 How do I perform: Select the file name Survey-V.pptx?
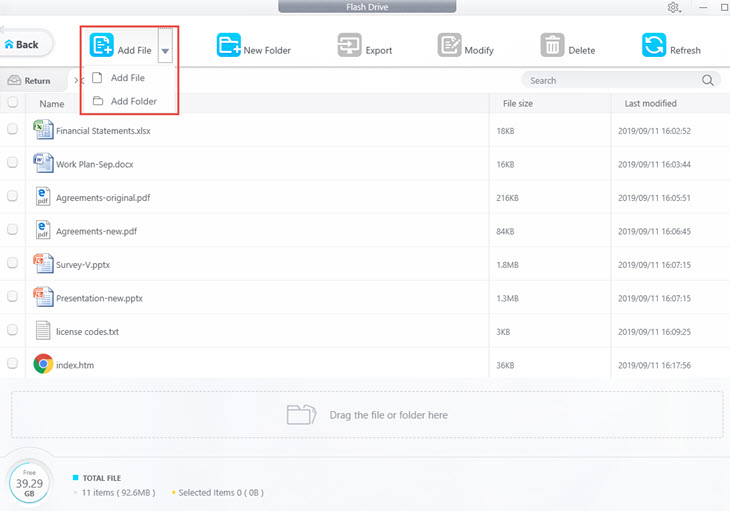click(x=83, y=265)
